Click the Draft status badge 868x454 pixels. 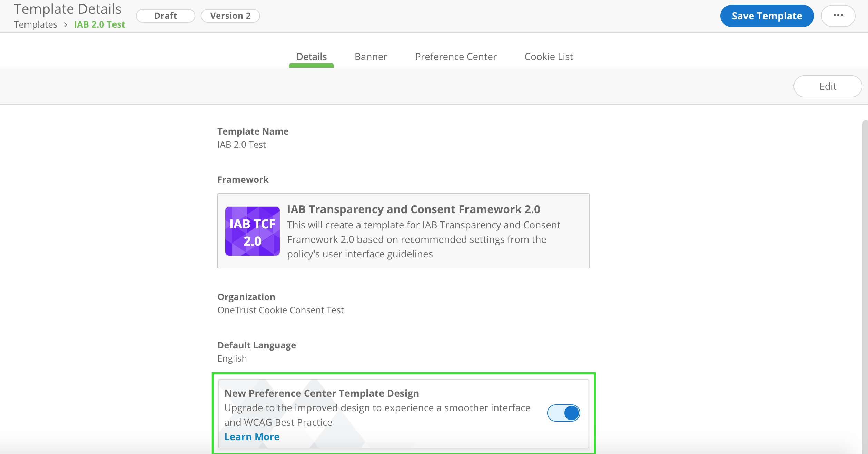click(166, 16)
